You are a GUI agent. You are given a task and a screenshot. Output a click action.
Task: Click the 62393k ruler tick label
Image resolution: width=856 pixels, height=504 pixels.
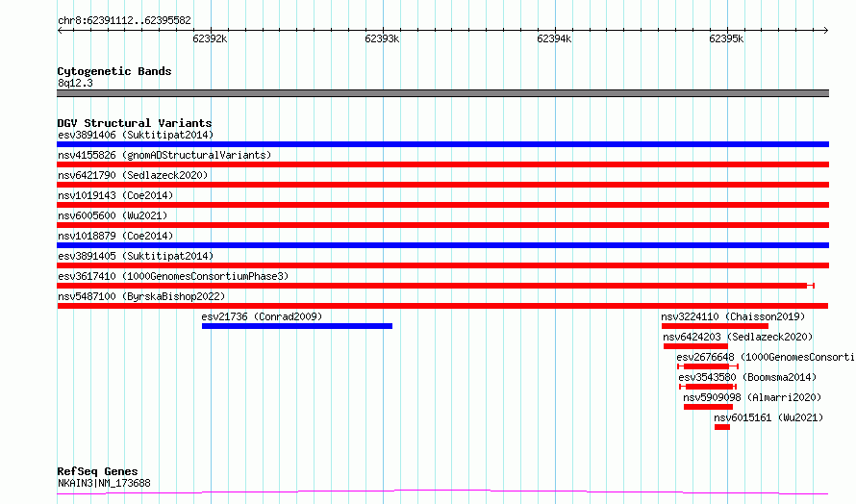[382, 38]
